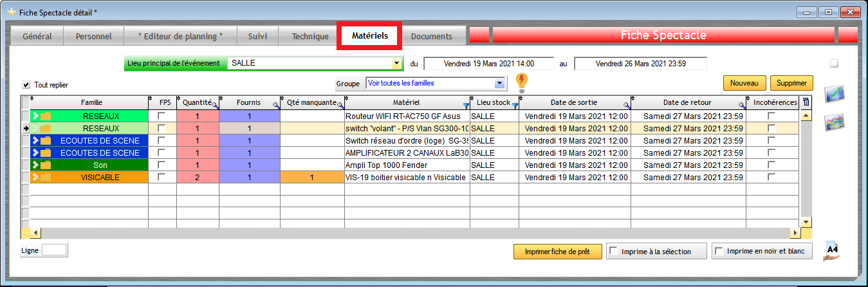
Task: Click the folder icon in the VISICABLE row
Action: [x=46, y=177]
